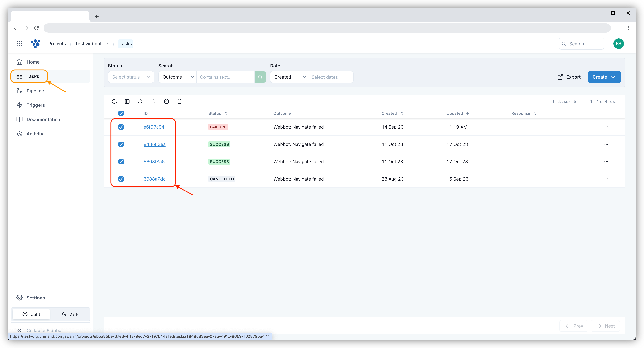The height and width of the screenshot is (348, 644).
Task: Open the Outcome search type dropdown
Action: 177,77
